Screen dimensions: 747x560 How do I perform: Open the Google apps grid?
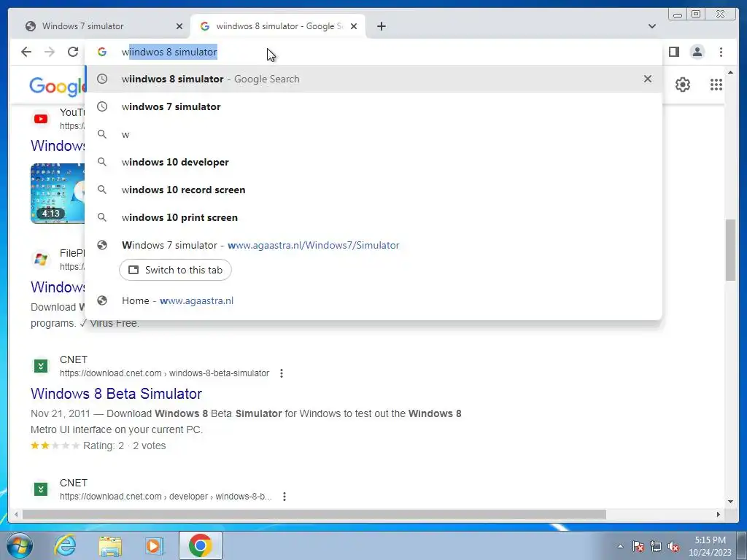(x=716, y=85)
